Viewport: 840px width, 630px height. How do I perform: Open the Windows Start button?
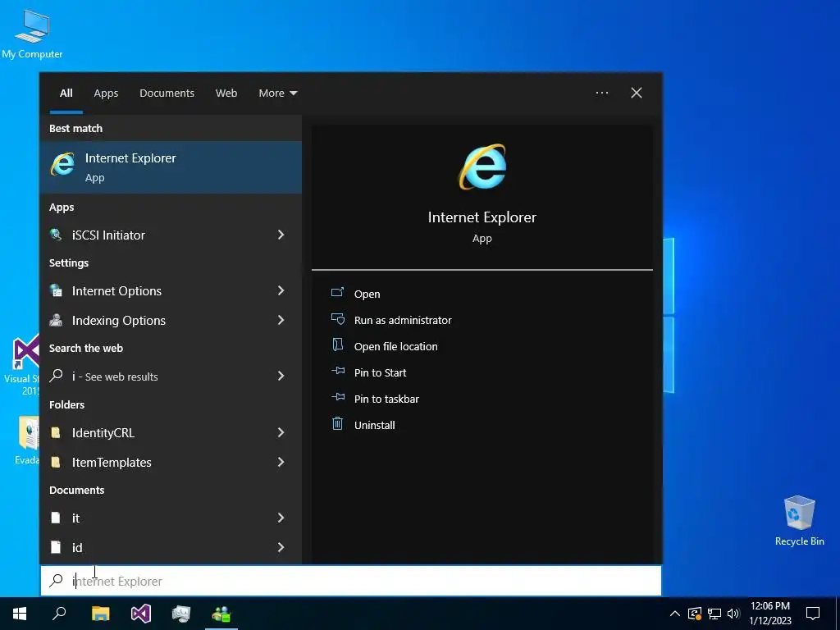click(20, 614)
